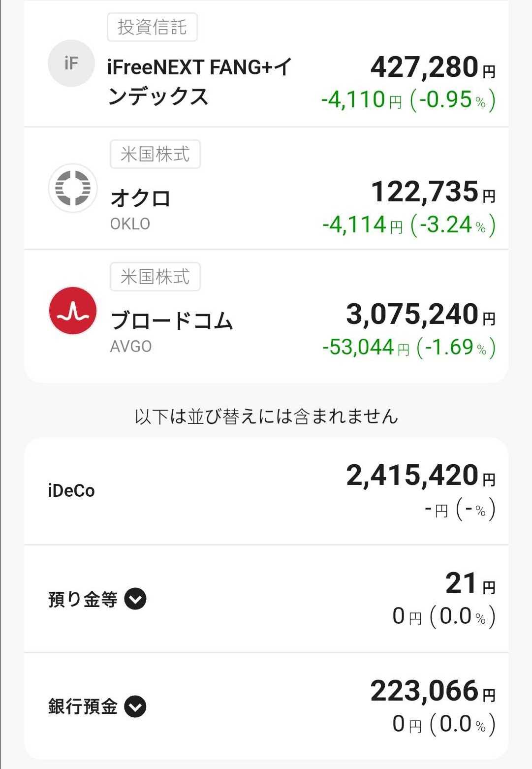Expand the 銀行預金 chevron arrow
This screenshot has height=769, width=532.
[x=135, y=706]
